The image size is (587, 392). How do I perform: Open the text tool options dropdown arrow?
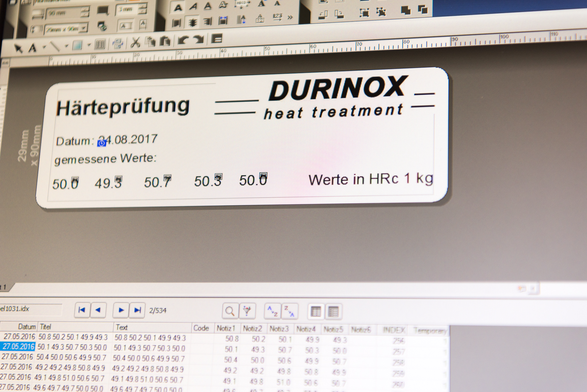tap(44, 47)
